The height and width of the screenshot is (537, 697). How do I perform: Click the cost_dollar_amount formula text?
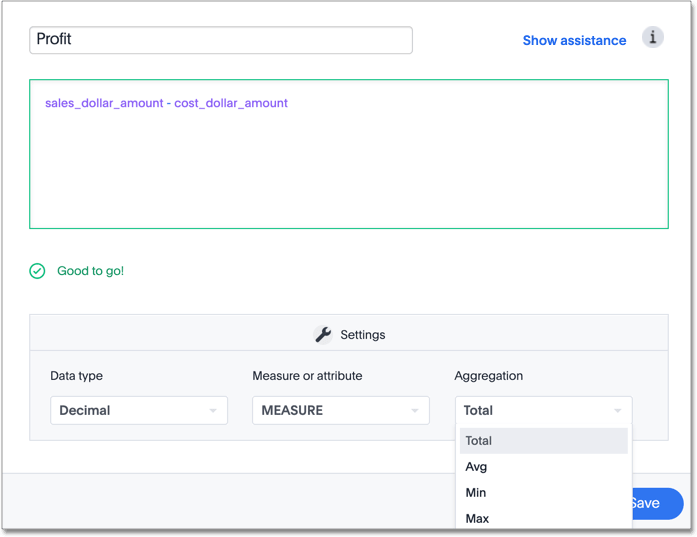pyautogui.click(x=231, y=103)
